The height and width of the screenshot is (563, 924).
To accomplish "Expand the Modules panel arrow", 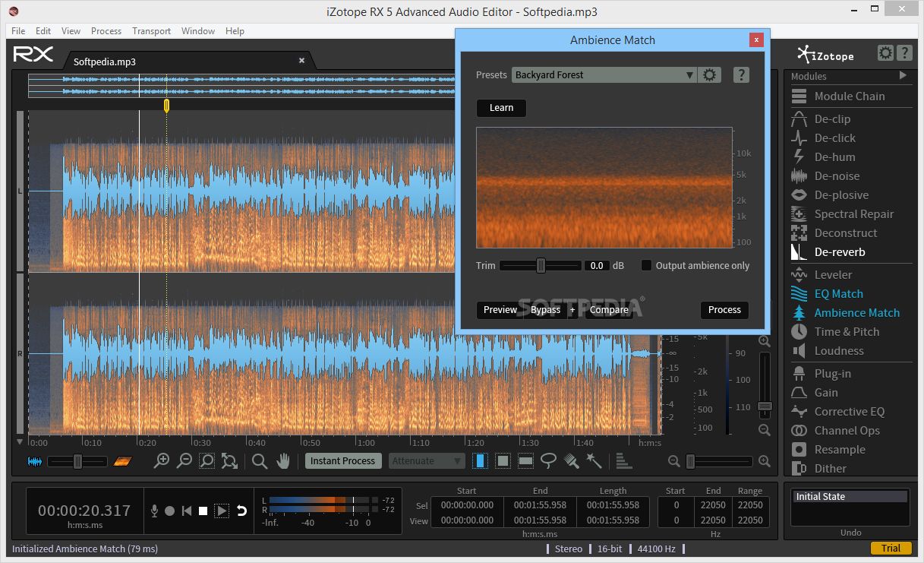I will click(903, 75).
